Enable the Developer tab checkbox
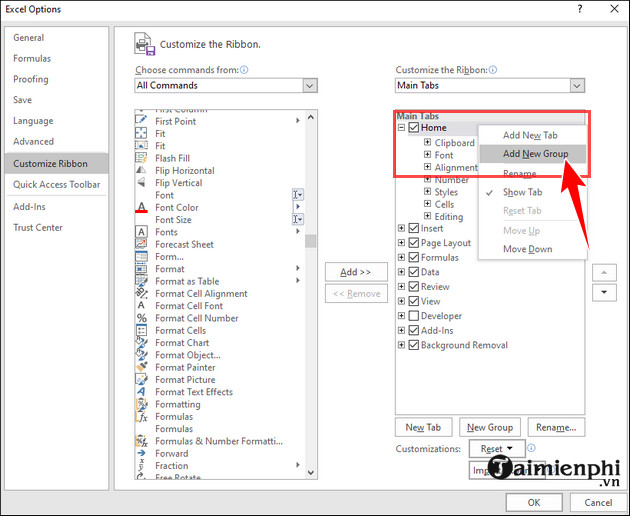The image size is (630, 516). pos(413,316)
